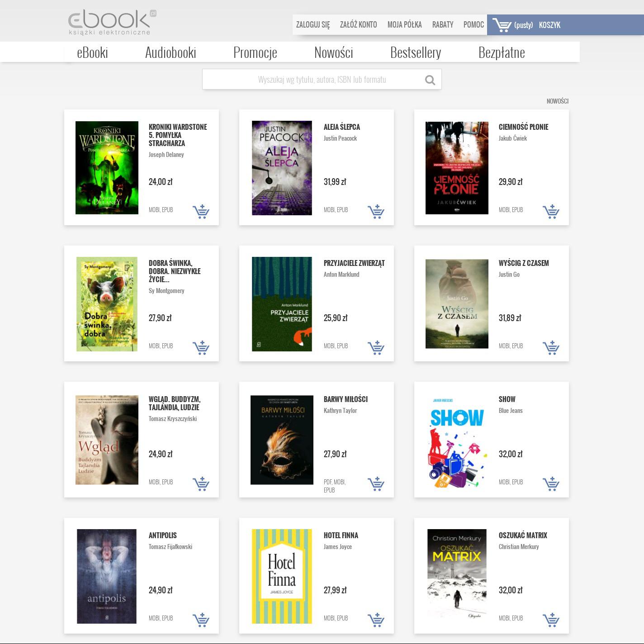Add Kroniki Wardstone to cart
The image size is (644, 644).
201,212
